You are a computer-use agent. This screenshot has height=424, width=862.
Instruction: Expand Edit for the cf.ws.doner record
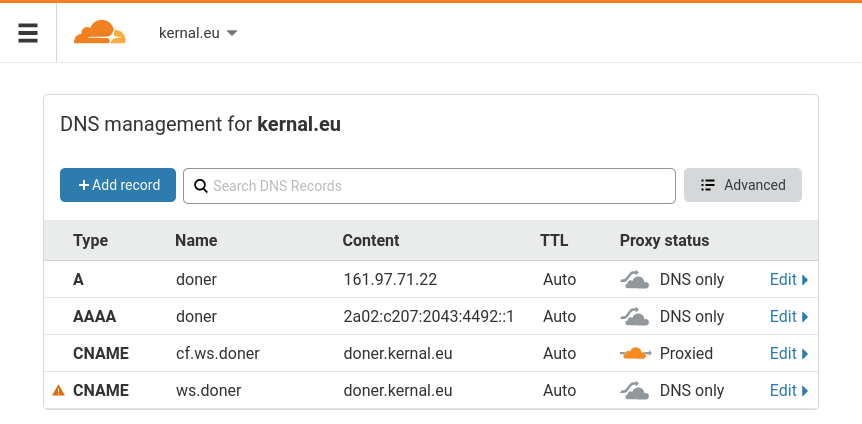coord(788,354)
